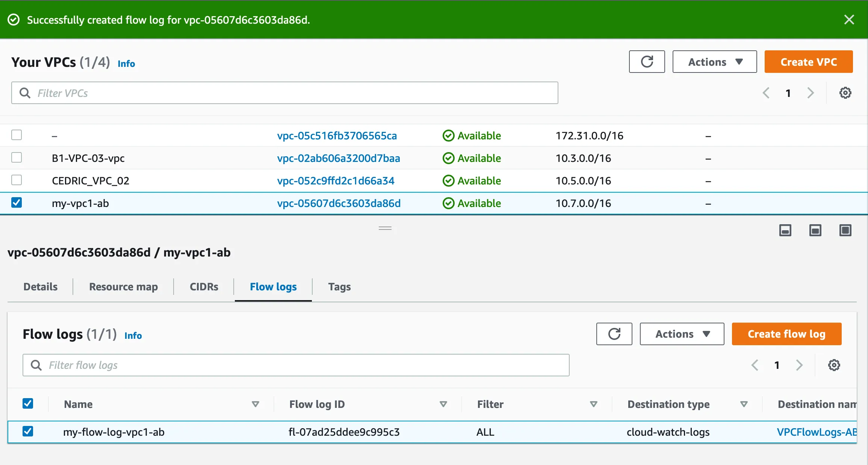Open the flow logs Actions dropdown

click(682, 334)
